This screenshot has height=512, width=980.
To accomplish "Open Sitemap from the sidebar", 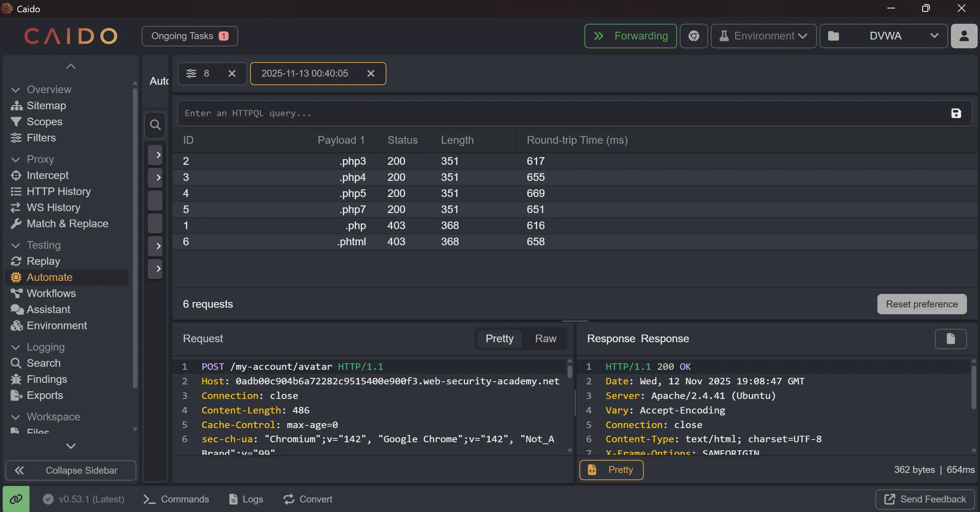I will click(x=46, y=105).
